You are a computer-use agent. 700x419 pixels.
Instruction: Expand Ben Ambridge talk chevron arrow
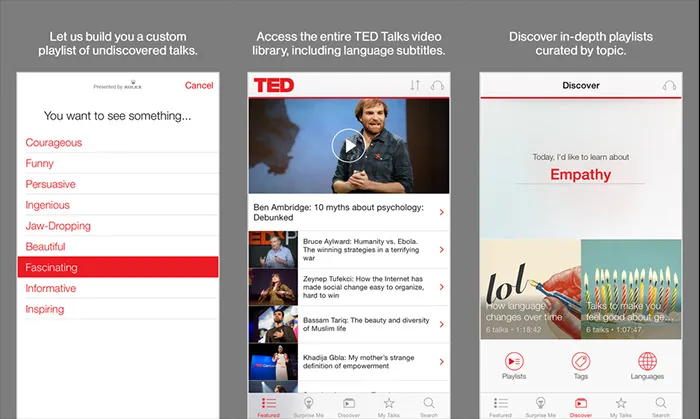[x=441, y=211]
